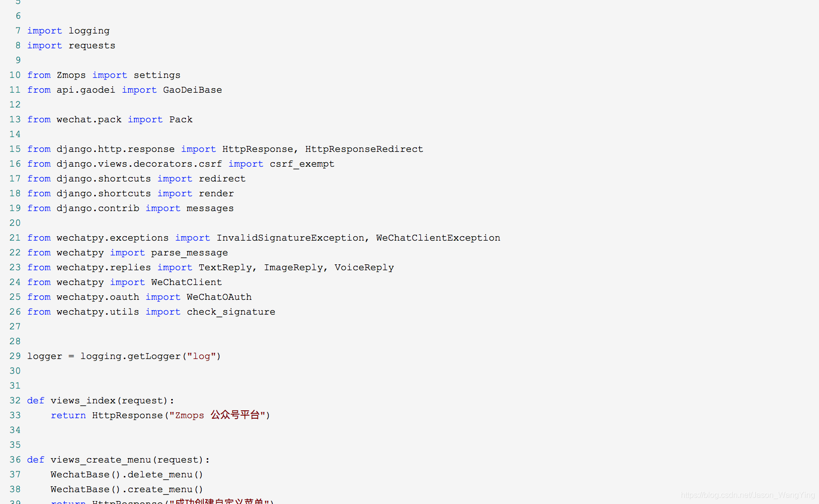The width and height of the screenshot is (819, 504).
Task: Click 'HttpResponse,' on line 15
Action: (260, 149)
